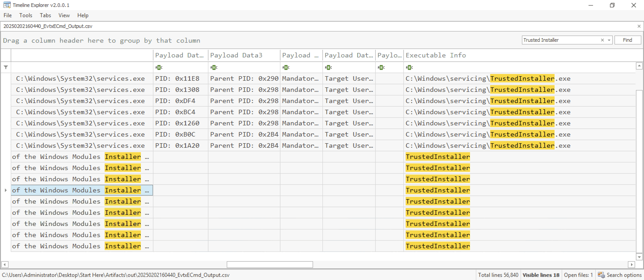The width and height of the screenshot is (644, 280).
Task: Select cell PID: 0x1260
Action: (x=180, y=123)
